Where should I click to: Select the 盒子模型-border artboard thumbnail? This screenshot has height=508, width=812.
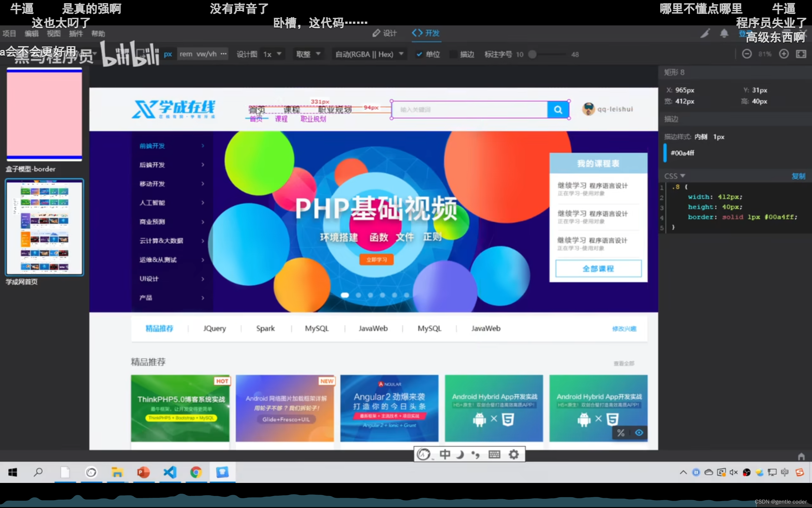pyautogui.click(x=44, y=114)
